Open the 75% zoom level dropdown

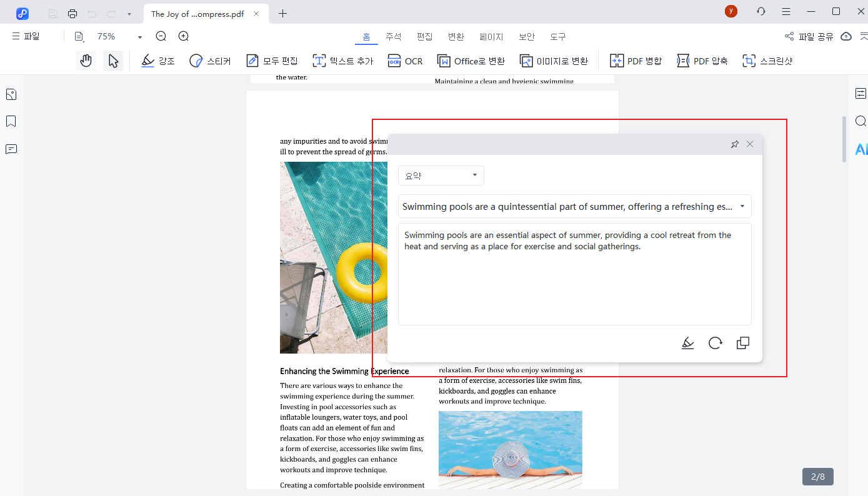[x=139, y=37]
